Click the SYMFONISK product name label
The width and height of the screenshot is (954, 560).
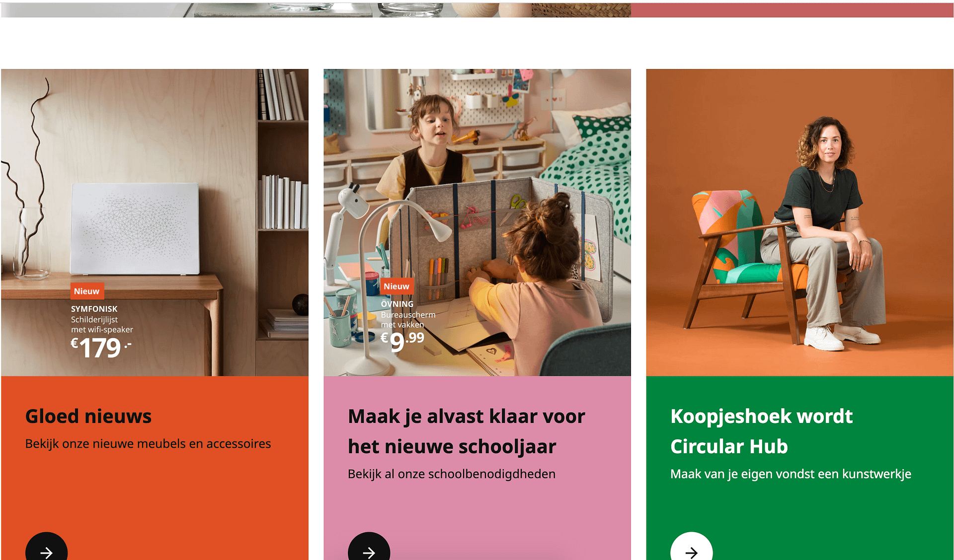click(x=94, y=309)
